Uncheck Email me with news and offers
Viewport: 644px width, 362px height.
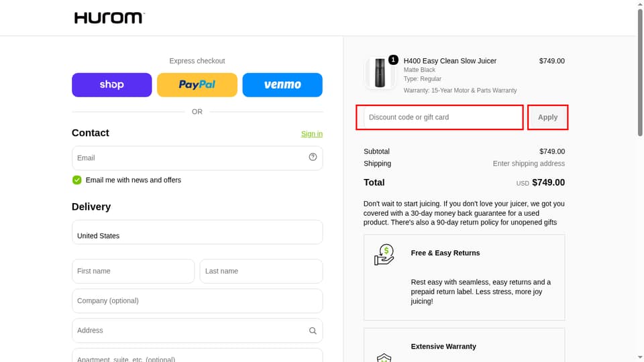pos(76,180)
